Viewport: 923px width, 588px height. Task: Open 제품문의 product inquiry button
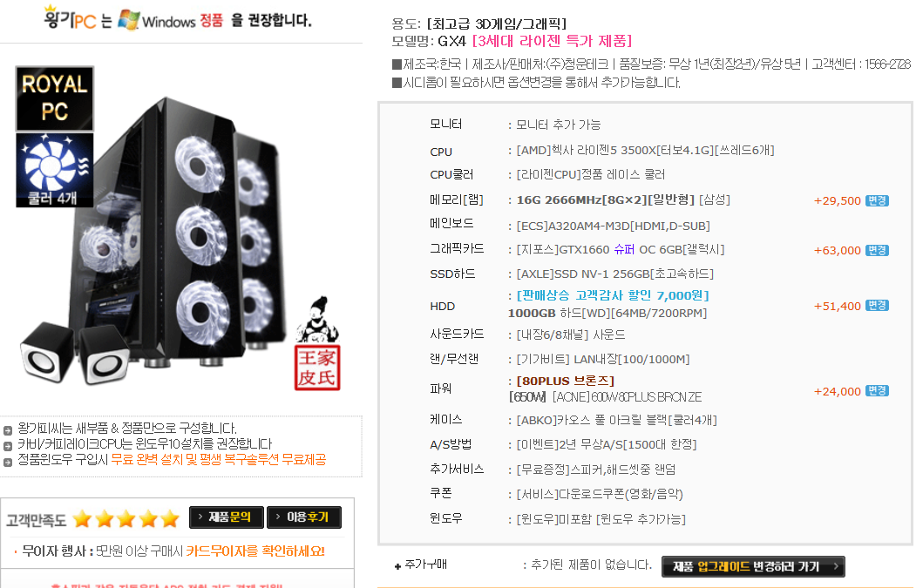pyautogui.click(x=226, y=517)
